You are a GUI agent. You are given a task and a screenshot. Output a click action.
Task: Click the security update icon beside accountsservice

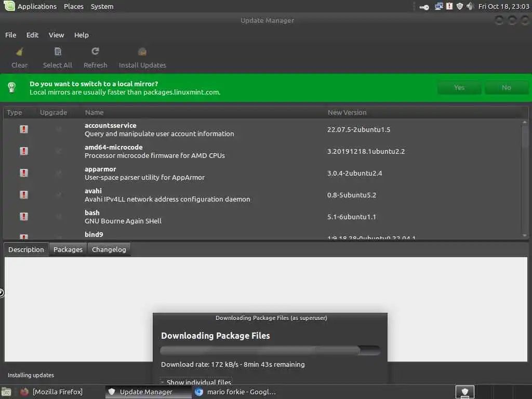point(24,129)
